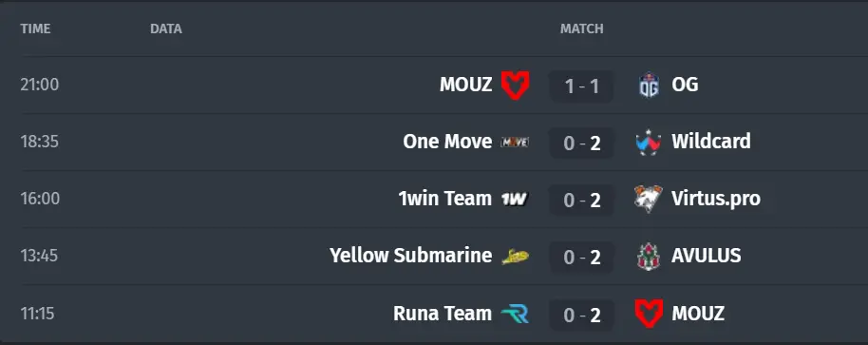868x345 pixels.
Task: Select the Wildcard team logo
Action: coord(649,143)
